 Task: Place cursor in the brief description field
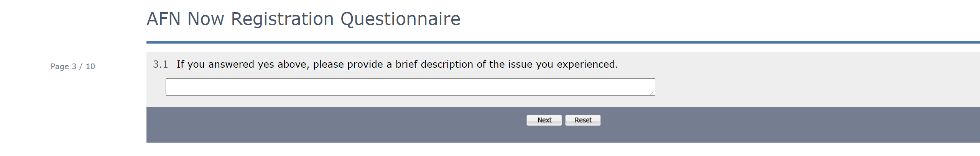(410, 87)
